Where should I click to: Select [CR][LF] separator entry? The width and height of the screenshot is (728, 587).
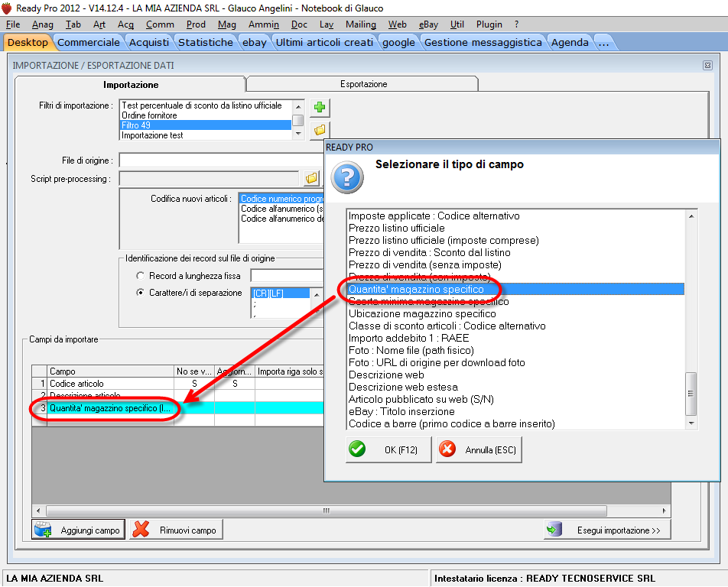pyautogui.click(x=281, y=293)
